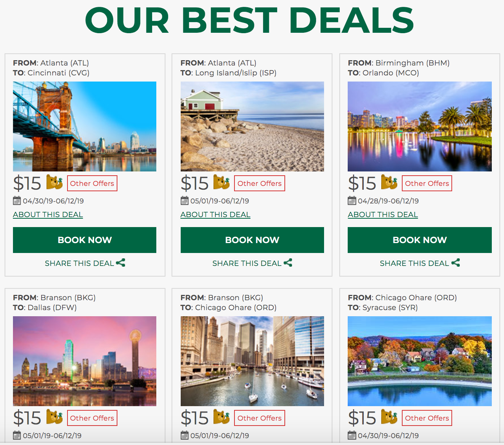Select the Chicago river photo
The image size is (504, 445).
(x=252, y=361)
